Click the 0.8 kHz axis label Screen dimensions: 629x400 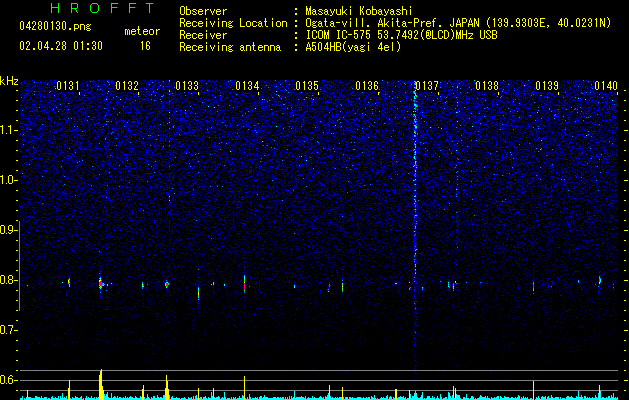point(8,280)
